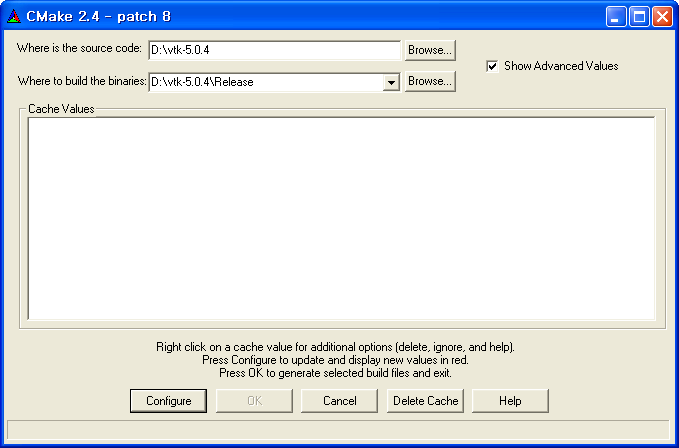Open Help with the Help button
The height and width of the screenshot is (448, 679).
pyautogui.click(x=510, y=401)
